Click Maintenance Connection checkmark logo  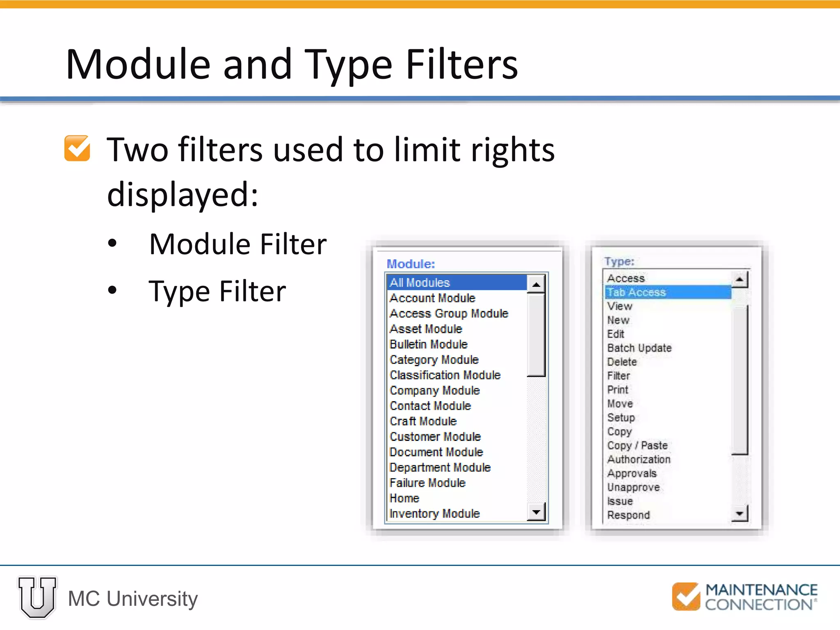pyautogui.click(x=686, y=596)
